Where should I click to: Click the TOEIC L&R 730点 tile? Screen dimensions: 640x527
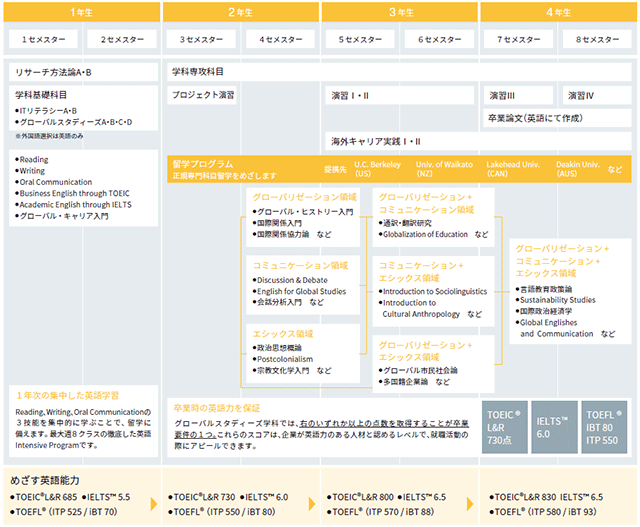coord(504,427)
